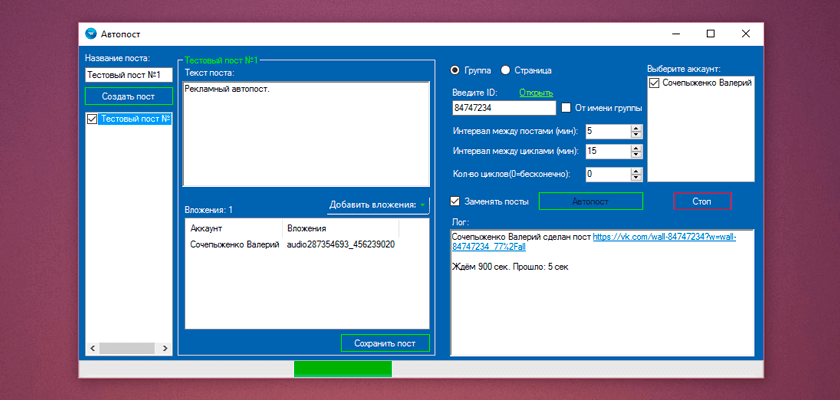
Task: Click left arrow of post list scrollbar
Action: (x=92, y=348)
